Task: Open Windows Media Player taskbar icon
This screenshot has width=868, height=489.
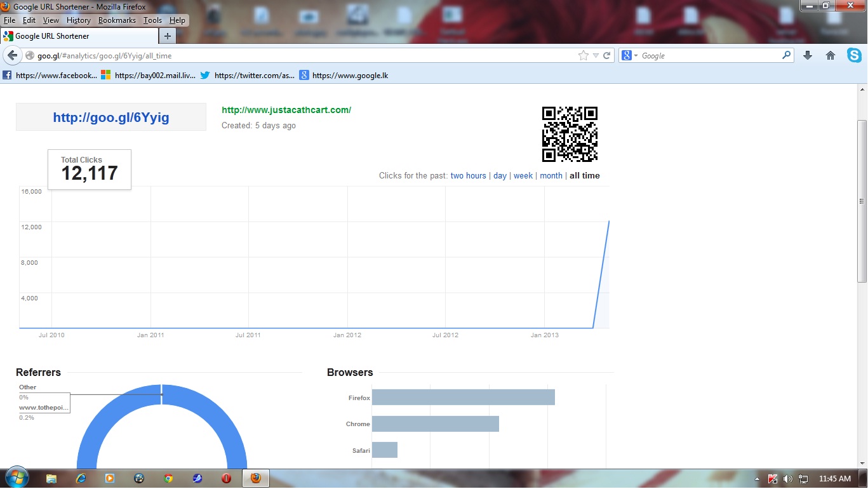Action: pyautogui.click(x=110, y=478)
